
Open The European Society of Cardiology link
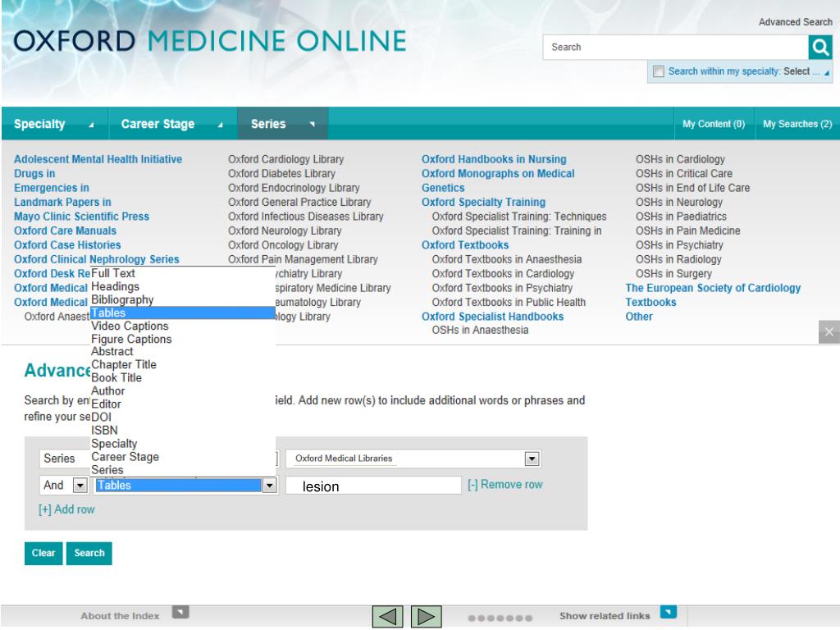713,288
